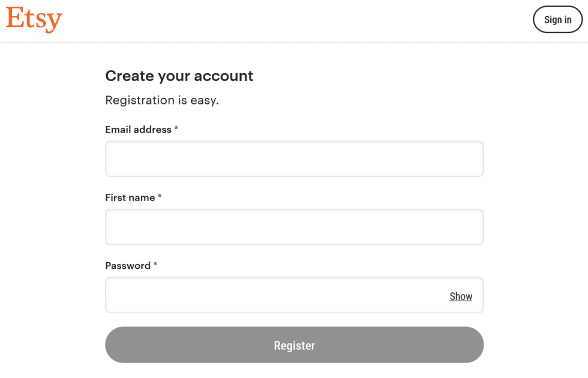The image size is (588, 378).
Task: Click the "Email address" field label
Action: pyautogui.click(x=138, y=130)
